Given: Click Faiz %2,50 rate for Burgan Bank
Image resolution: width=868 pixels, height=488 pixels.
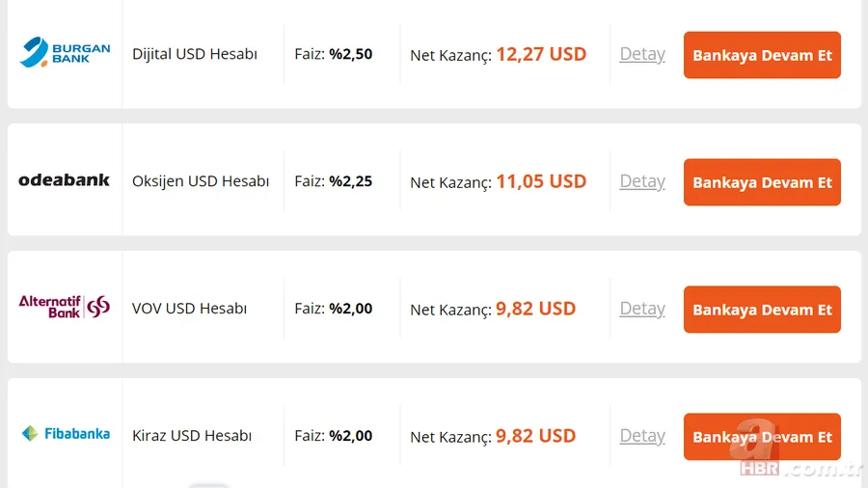Looking at the screenshot, I should pyautogui.click(x=334, y=55).
